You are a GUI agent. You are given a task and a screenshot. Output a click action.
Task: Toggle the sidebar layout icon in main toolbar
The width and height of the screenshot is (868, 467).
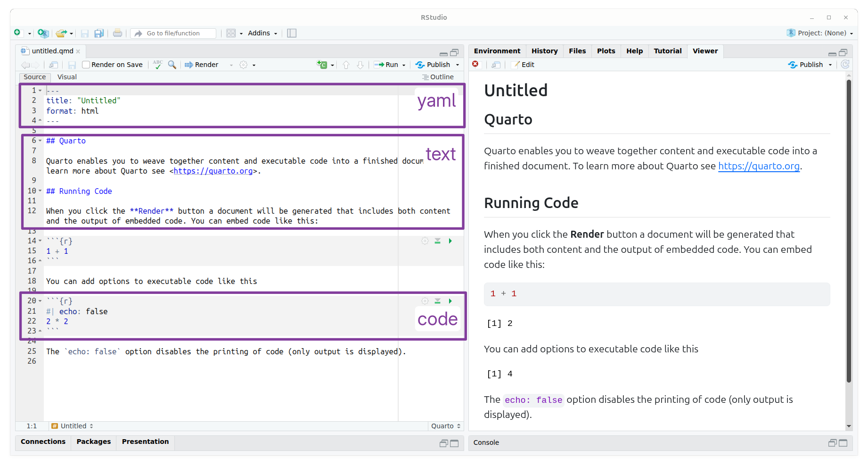[x=292, y=33]
